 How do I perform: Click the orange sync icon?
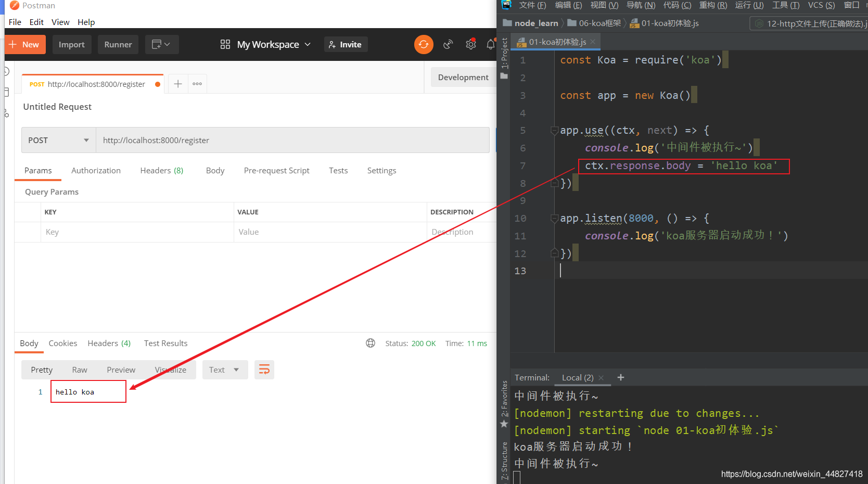click(x=424, y=45)
